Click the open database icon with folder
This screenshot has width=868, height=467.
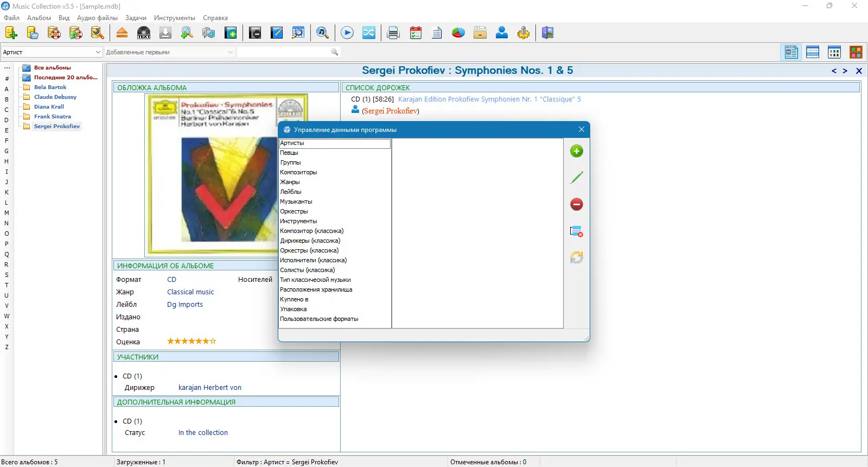(x=33, y=33)
